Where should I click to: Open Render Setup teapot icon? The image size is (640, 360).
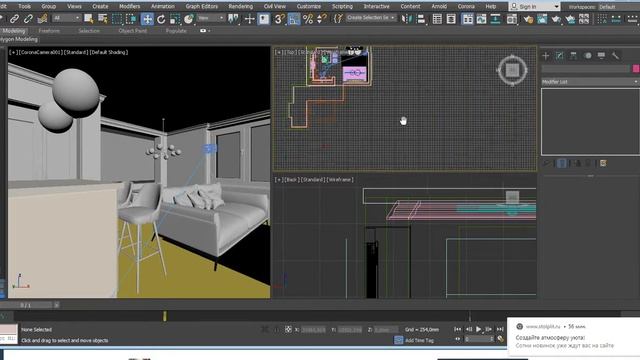[x=528, y=19]
